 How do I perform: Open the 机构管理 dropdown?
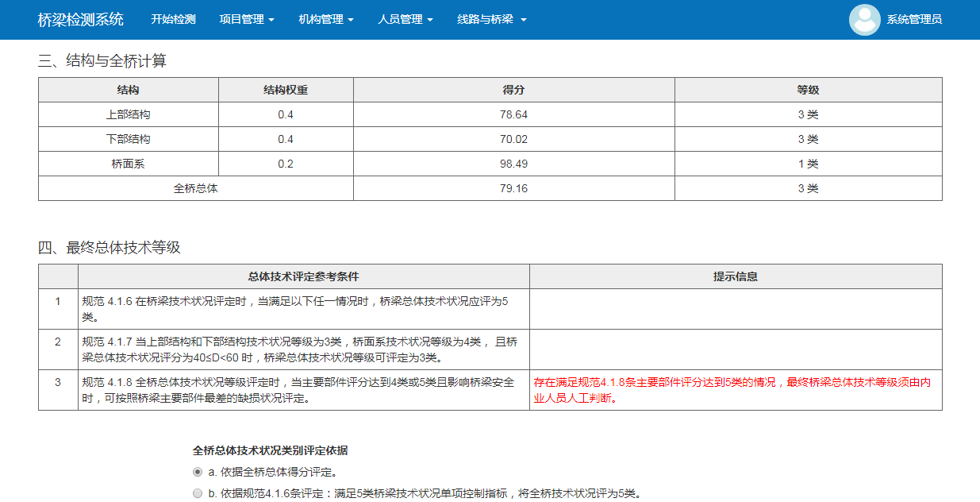[325, 20]
